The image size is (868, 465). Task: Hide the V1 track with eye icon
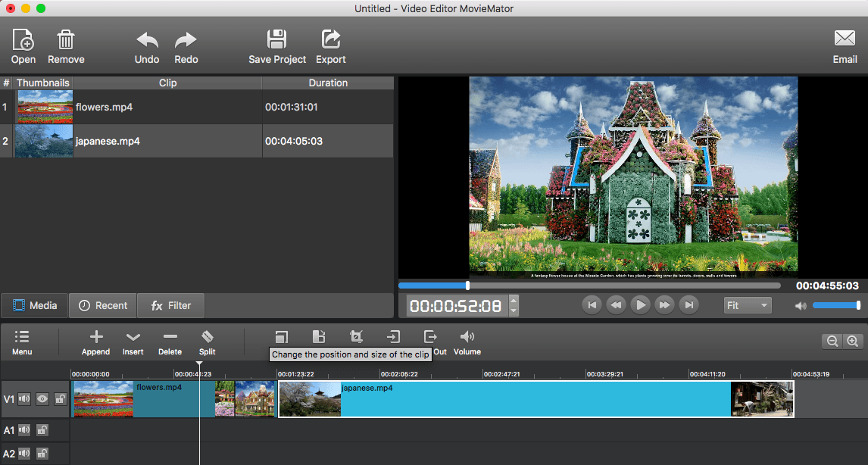coord(42,399)
